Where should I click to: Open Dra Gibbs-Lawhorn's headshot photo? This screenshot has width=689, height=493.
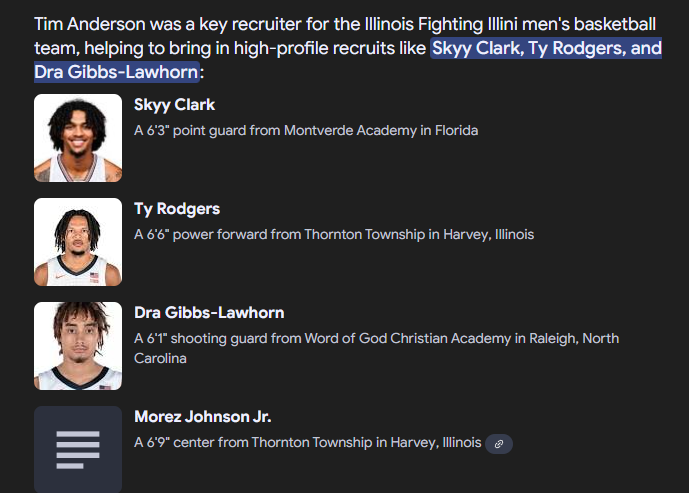click(x=78, y=345)
